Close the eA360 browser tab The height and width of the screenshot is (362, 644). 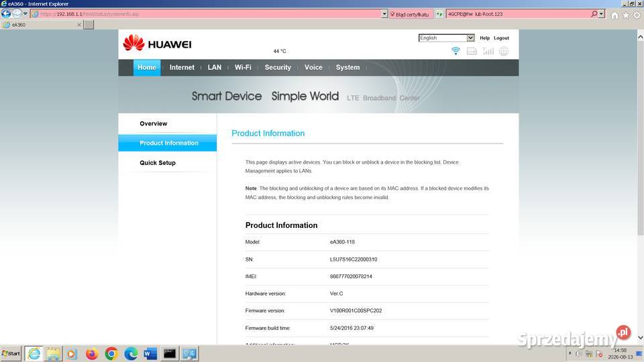(x=79, y=25)
